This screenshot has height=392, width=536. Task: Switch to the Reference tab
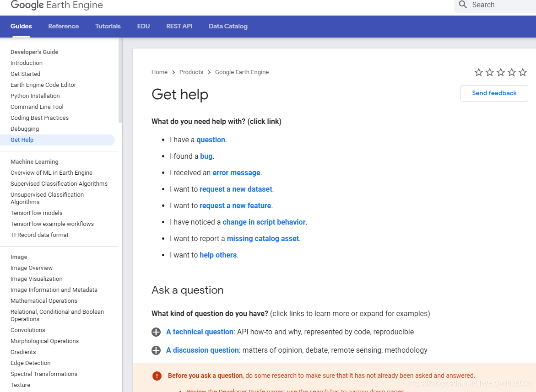64,26
